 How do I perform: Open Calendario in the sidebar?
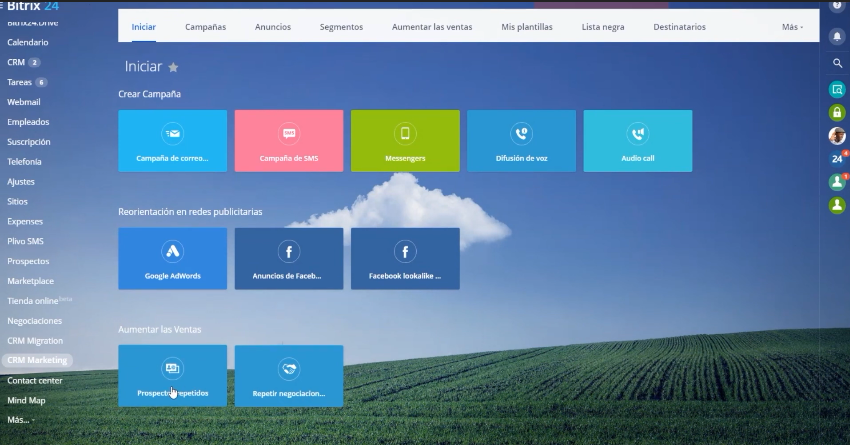click(x=28, y=42)
